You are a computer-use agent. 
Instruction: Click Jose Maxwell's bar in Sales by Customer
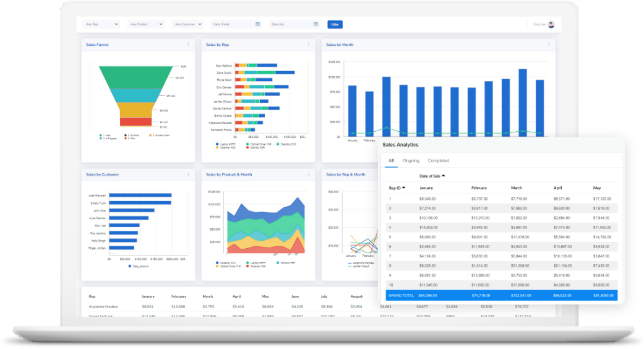[140, 196]
